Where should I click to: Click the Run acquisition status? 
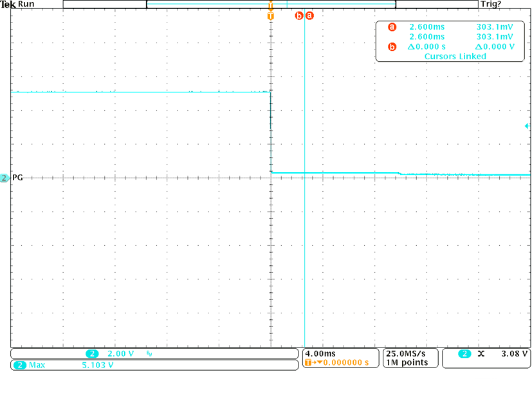28,5
